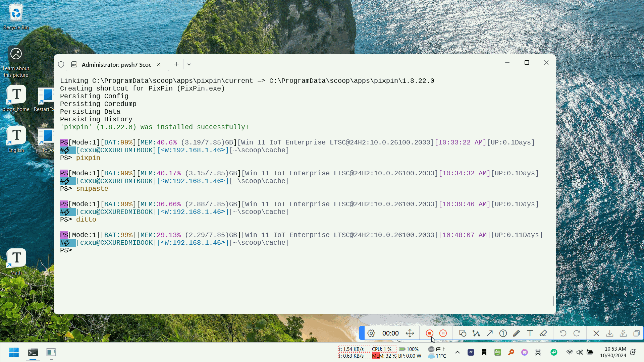Click the undo arrow in recording toolbar
Viewport: 644px width, 362px height.
point(563,333)
